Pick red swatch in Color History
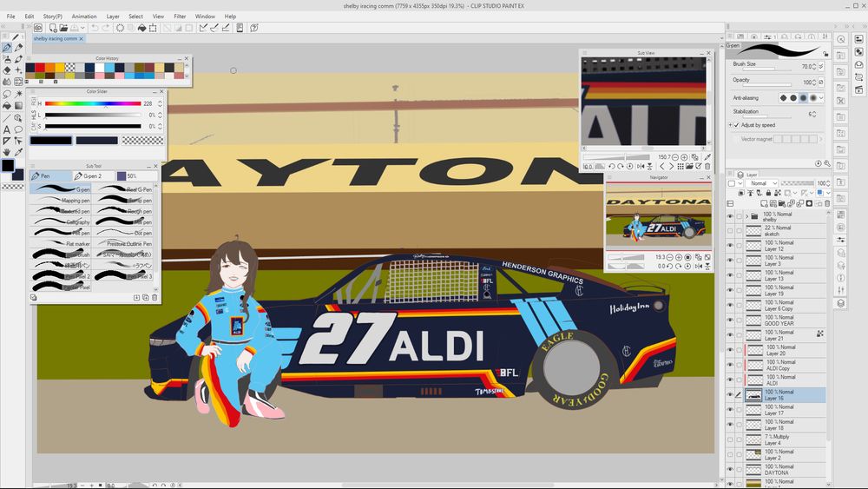Image resolution: width=868 pixels, height=489 pixels. click(x=40, y=68)
